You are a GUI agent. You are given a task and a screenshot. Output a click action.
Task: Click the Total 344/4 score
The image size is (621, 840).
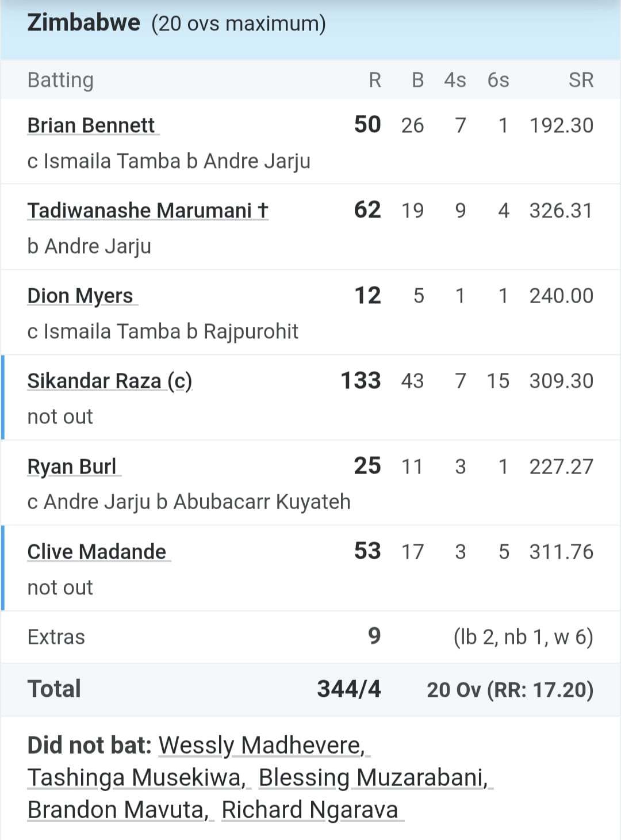[x=348, y=689]
